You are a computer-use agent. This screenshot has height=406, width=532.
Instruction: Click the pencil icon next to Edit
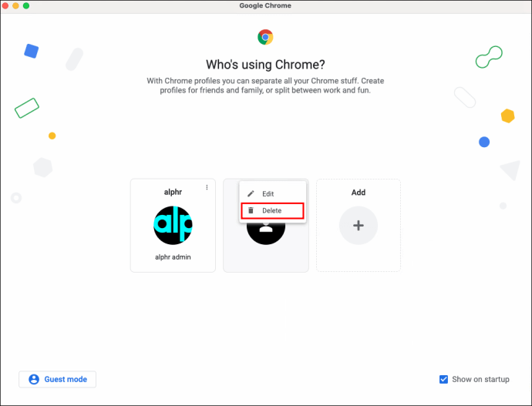coord(251,194)
